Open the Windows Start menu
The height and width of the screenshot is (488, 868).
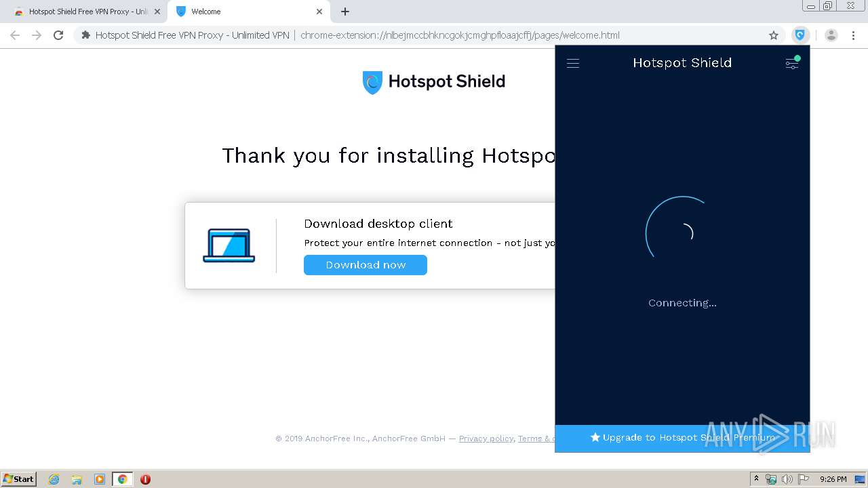[x=19, y=479]
